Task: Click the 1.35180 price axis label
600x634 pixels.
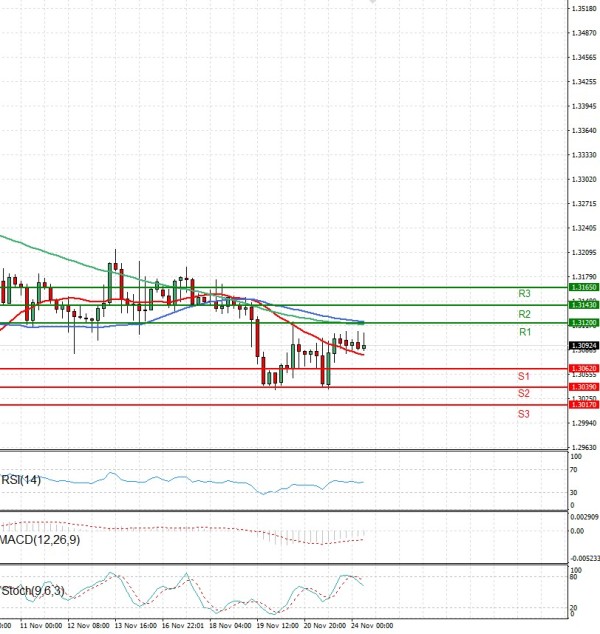Action: coord(583,9)
